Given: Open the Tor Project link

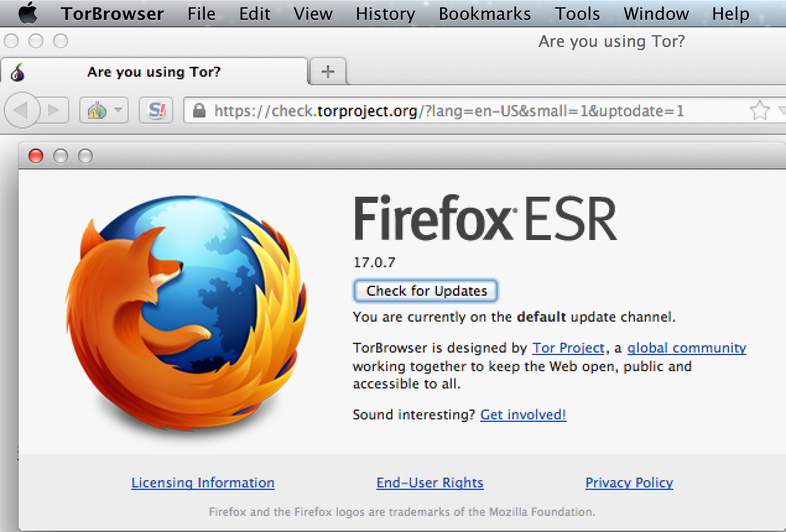Looking at the screenshot, I should coord(568,348).
